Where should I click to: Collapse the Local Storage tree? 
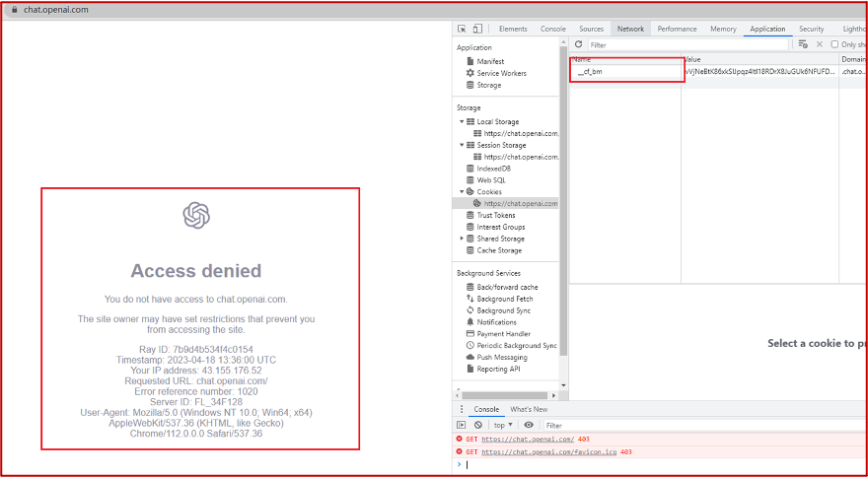tap(462, 122)
